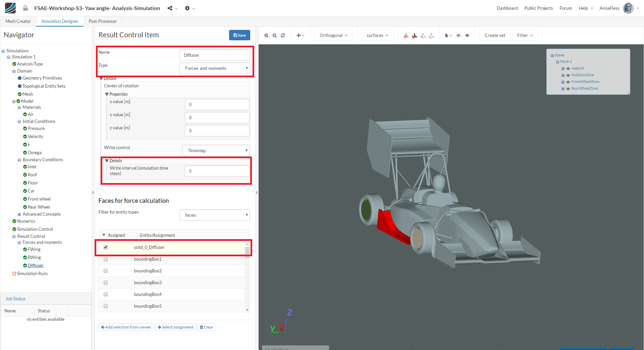Uncheck the solid_0_Diffuser checkbox
Screen dimensions: 644x350
[106, 247]
